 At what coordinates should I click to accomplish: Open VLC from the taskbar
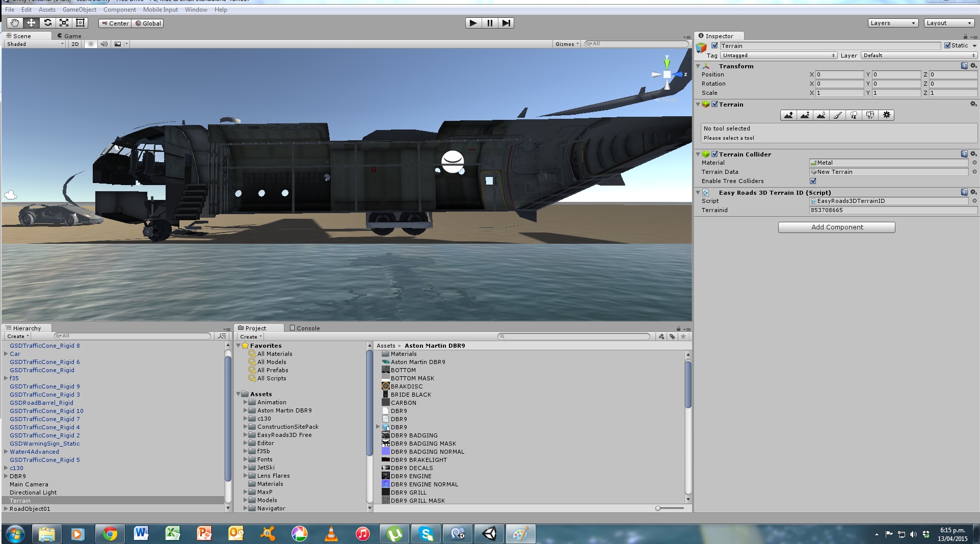click(x=331, y=534)
